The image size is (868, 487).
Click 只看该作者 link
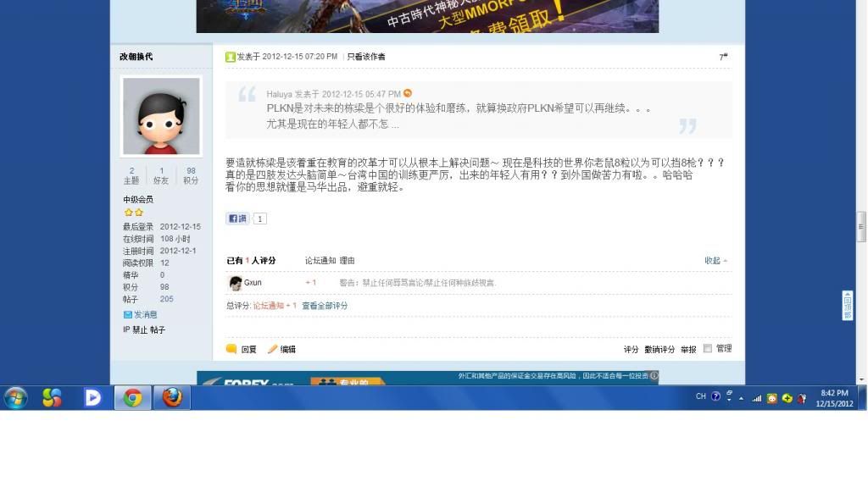click(x=366, y=57)
